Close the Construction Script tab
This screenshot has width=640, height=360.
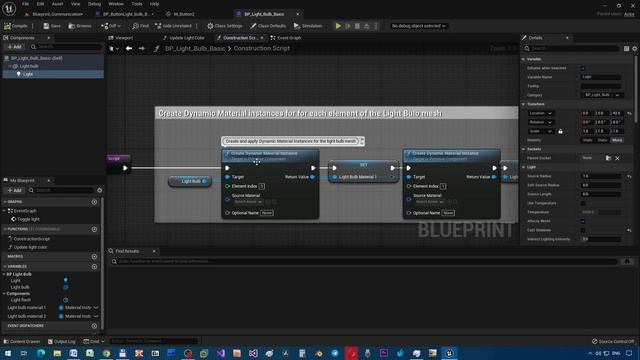(262, 38)
